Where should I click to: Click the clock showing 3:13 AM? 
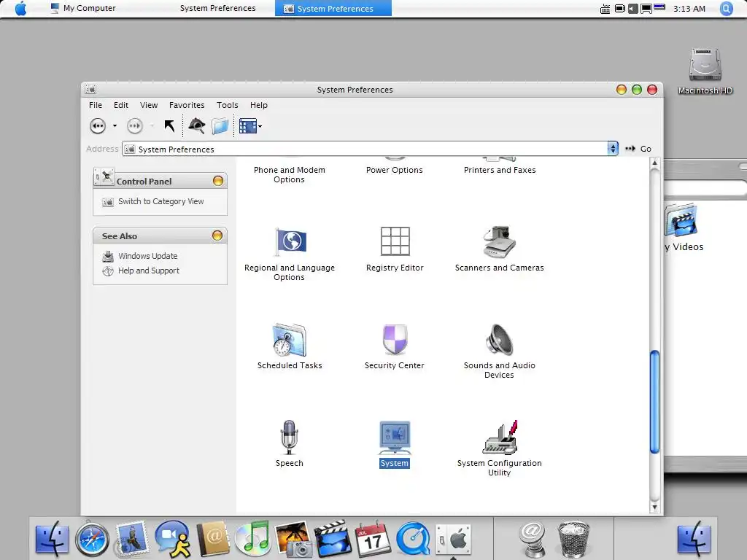[x=689, y=9]
